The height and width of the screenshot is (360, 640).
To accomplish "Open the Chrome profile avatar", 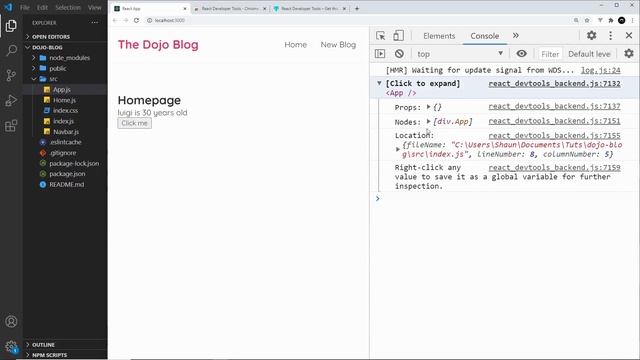I will coord(622,20).
